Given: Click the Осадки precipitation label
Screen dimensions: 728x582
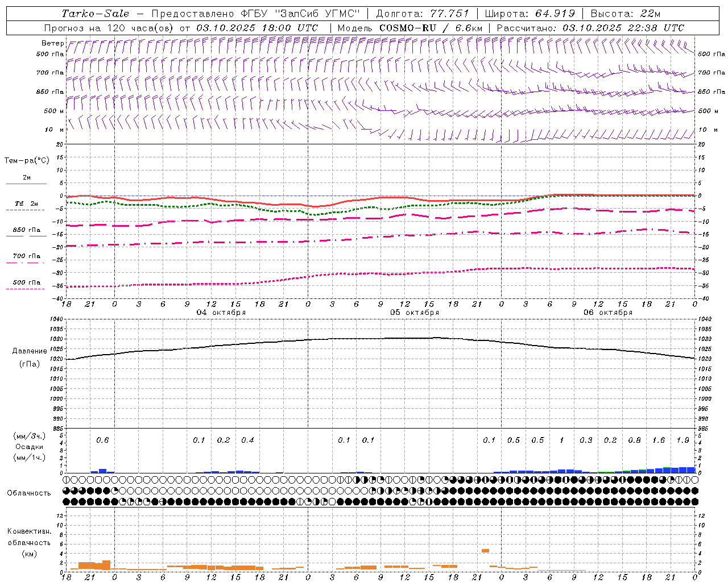Looking at the screenshot, I should pos(29,447).
